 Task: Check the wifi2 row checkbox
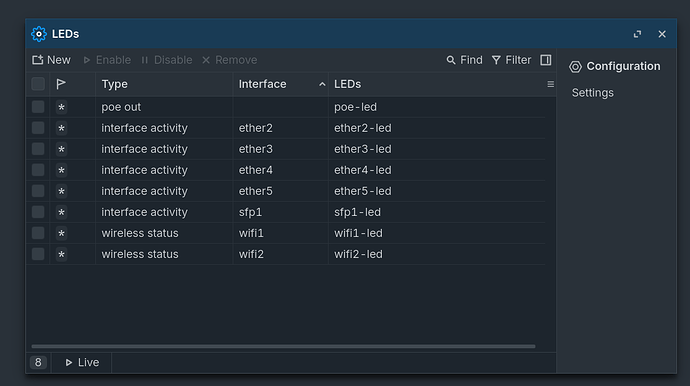(38, 254)
